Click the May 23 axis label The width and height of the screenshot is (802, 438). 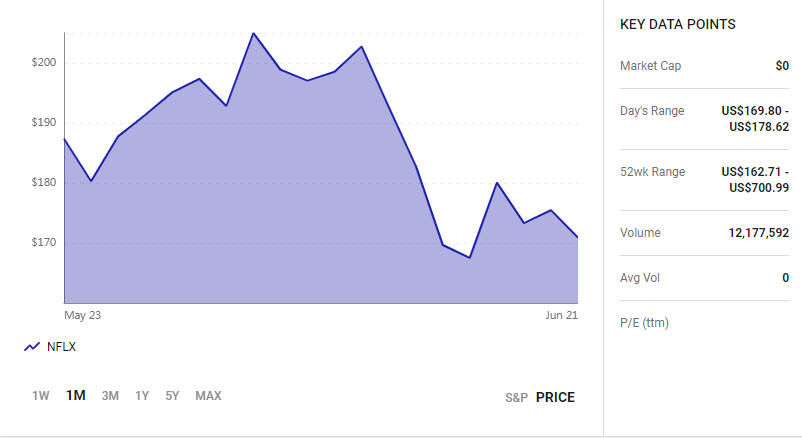pos(82,315)
